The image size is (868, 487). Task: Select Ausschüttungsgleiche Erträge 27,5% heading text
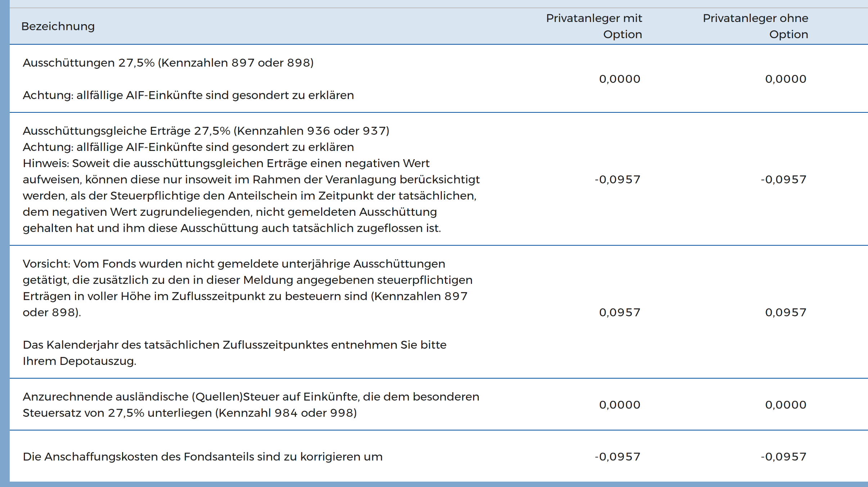click(x=206, y=131)
